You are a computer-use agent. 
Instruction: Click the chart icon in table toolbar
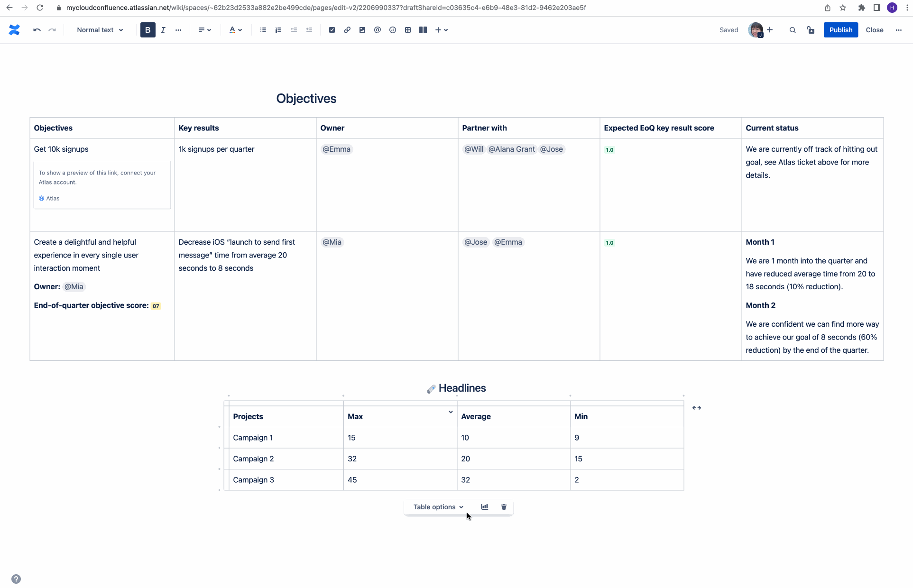[484, 507]
